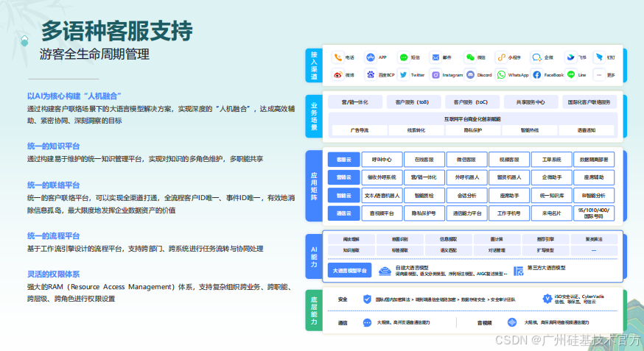Open the Twitter bird icon
The height and width of the screenshot is (351, 644).
point(403,75)
